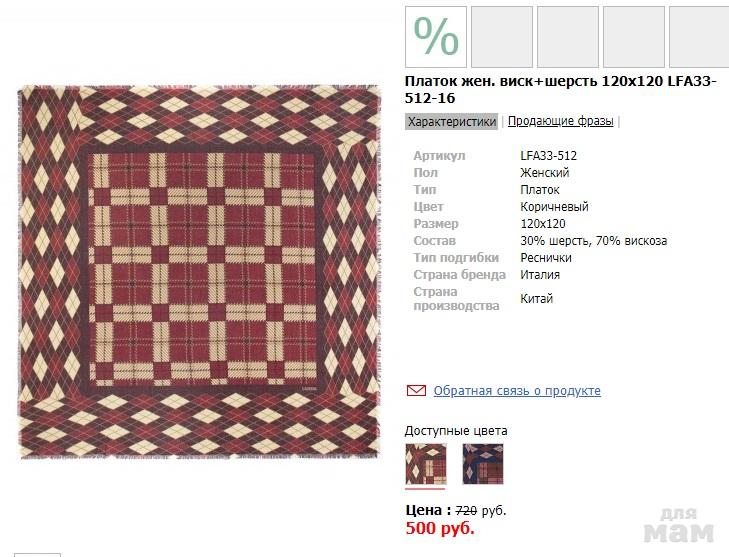Click the article number value LFA33-512
Viewport: 729px width, 557px height.
[548, 156]
